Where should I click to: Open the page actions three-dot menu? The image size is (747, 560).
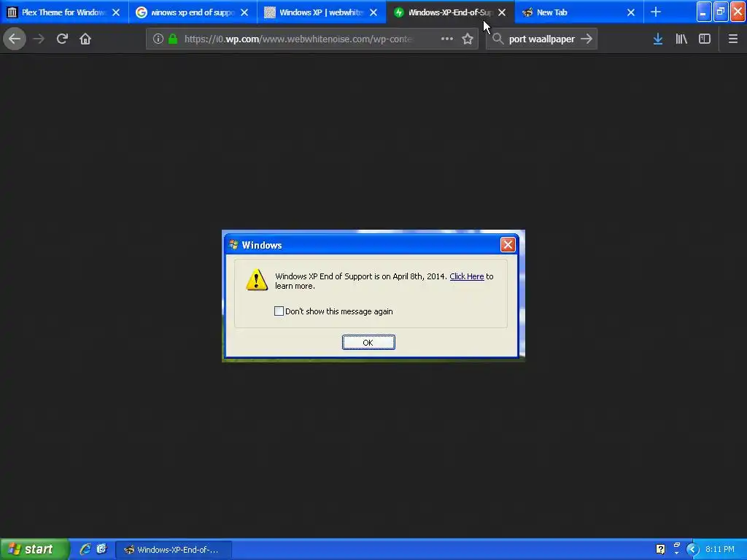pyautogui.click(x=447, y=39)
